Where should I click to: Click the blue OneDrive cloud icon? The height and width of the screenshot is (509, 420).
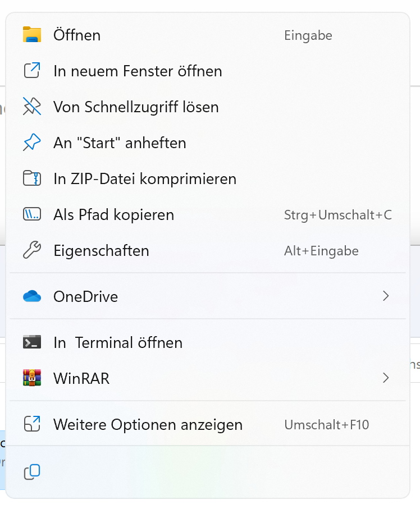coord(32,297)
